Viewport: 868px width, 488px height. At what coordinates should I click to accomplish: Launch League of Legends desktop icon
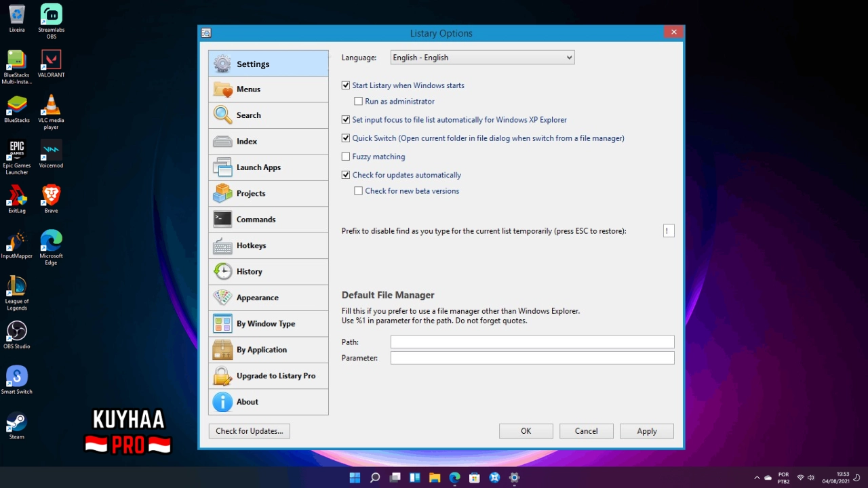pos(17,293)
